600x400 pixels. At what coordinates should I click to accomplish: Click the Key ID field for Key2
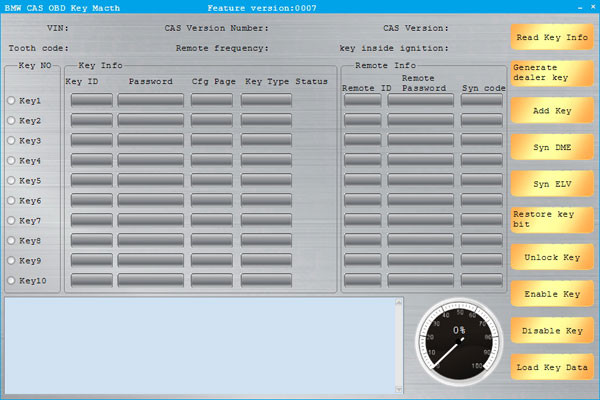pos(92,120)
